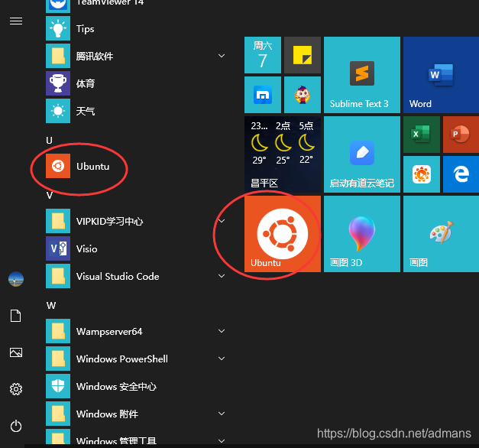Open the Visual Studio Code folder icon

click(58, 276)
